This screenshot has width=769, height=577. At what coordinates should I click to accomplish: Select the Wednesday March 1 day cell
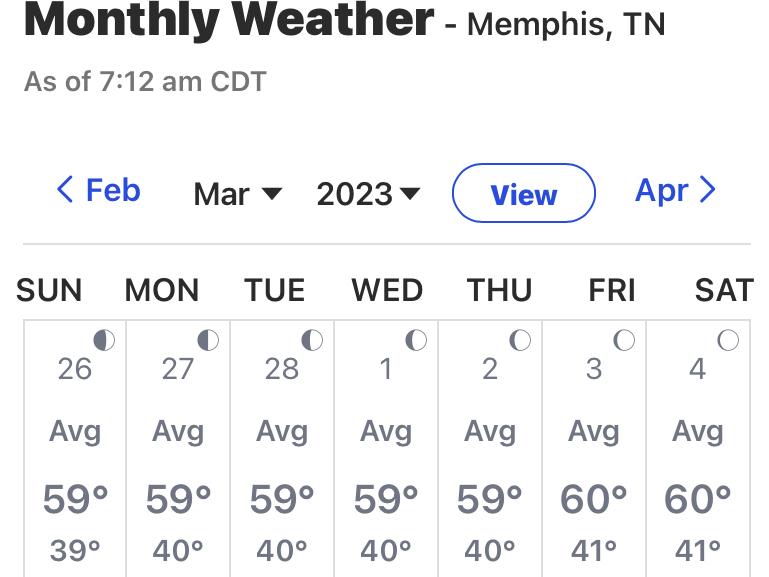pos(386,448)
